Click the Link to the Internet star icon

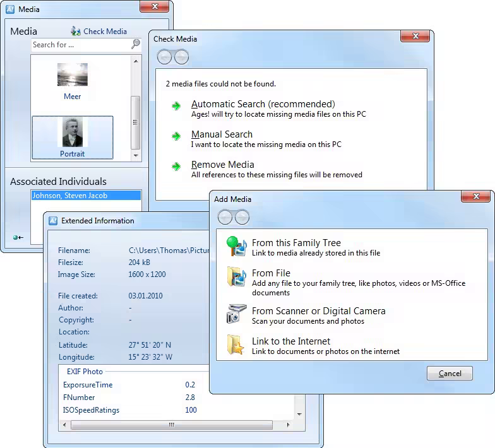(x=236, y=345)
